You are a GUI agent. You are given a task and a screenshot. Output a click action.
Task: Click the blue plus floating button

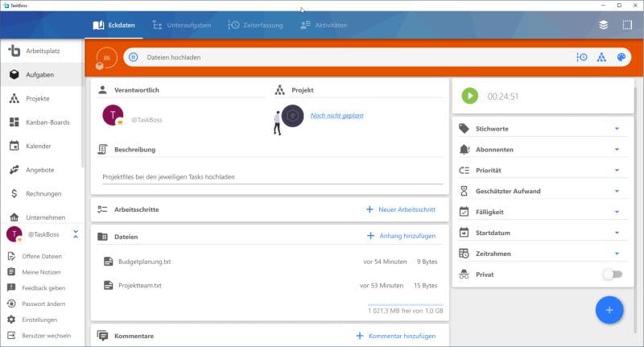pos(609,310)
